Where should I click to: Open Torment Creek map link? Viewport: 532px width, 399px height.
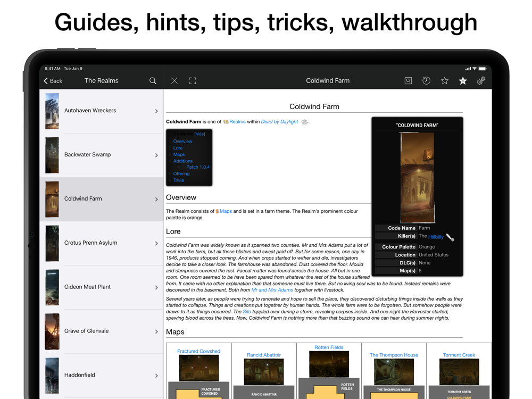point(459,355)
